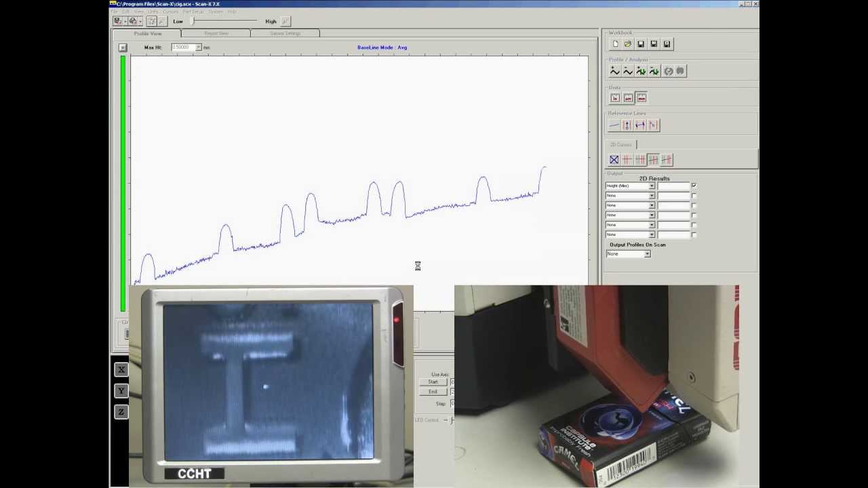
Task: Click the Z axis button
Action: tap(121, 411)
